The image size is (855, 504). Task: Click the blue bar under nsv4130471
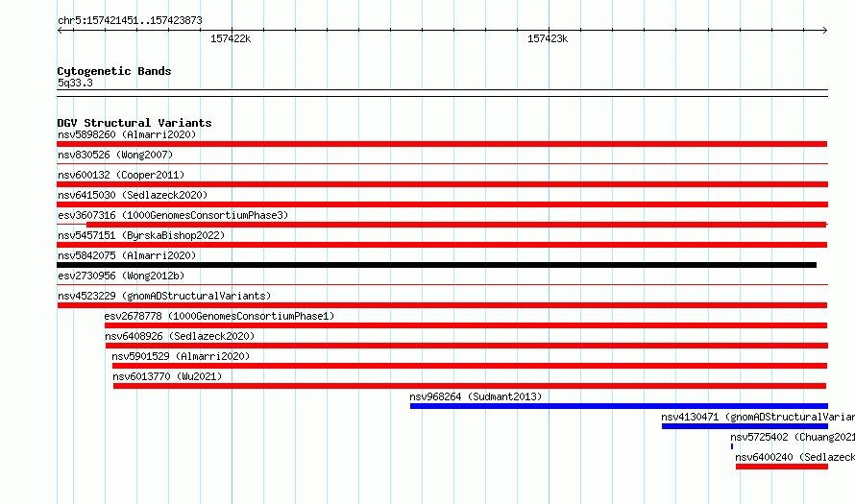point(745,426)
